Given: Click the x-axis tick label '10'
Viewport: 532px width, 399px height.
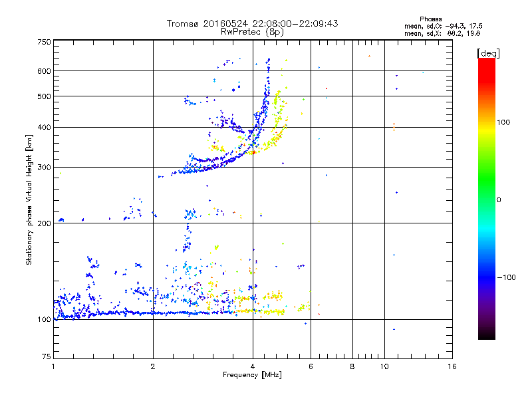Looking at the screenshot, I should click(x=384, y=366).
